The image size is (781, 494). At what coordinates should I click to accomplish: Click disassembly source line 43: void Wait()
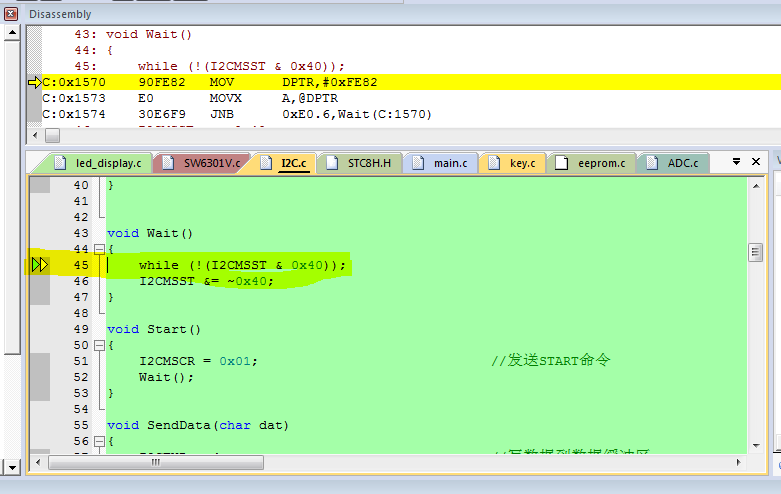[133, 34]
